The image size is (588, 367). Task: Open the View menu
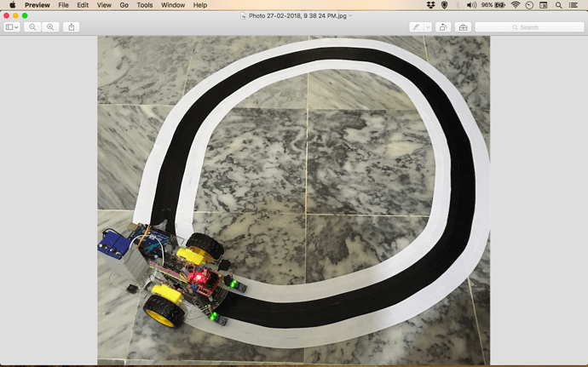[104, 5]
